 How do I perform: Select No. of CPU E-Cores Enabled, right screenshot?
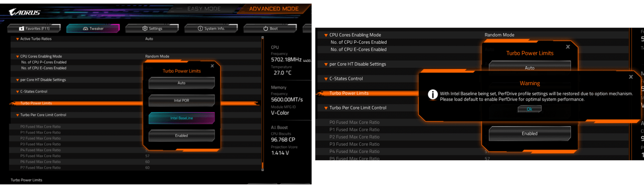(x=358, y=49)
